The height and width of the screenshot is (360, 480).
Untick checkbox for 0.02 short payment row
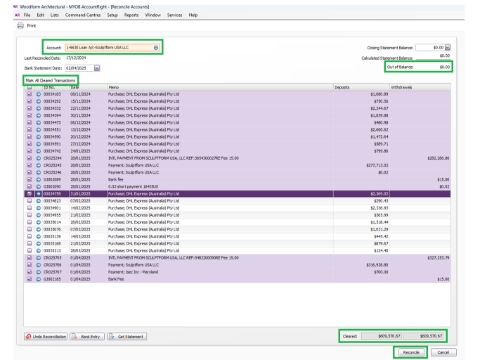click(30, 187)
